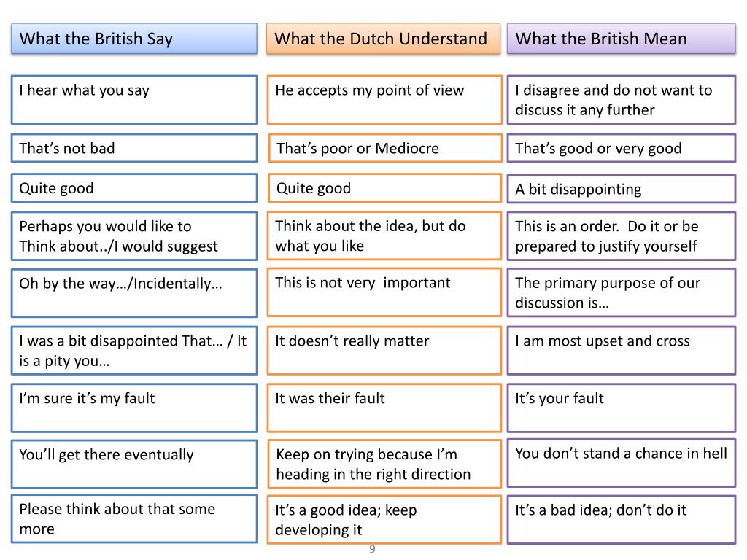747x560 pixels.
Task: Select the "That's good or very good" box
Action: [x=622, y=148]
